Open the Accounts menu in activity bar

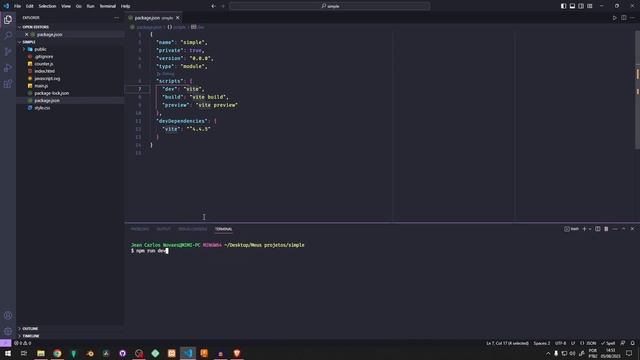tap(8, 315)
